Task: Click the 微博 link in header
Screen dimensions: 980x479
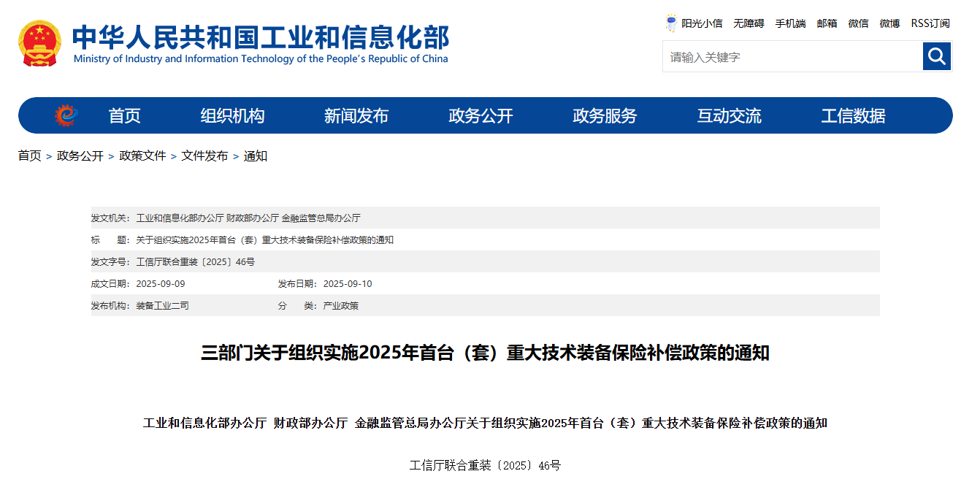Action: [x=889, y=23]
